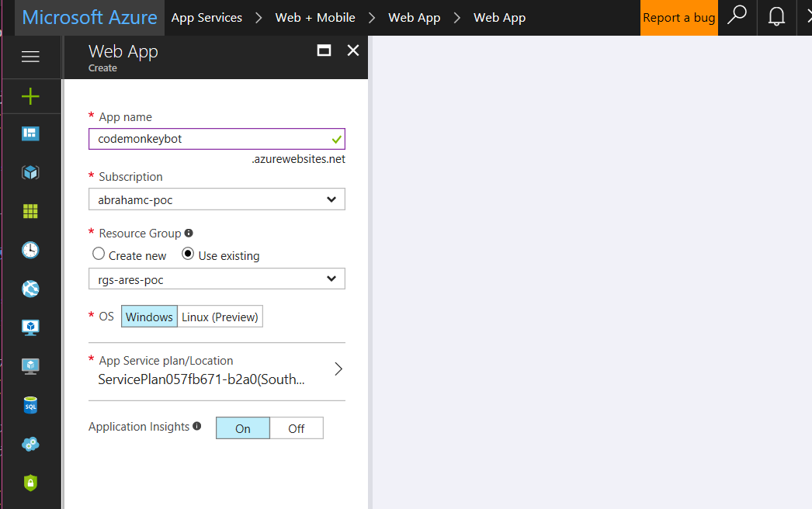
Task: Click the Security Center shield icon
Action: pos(30,482)
